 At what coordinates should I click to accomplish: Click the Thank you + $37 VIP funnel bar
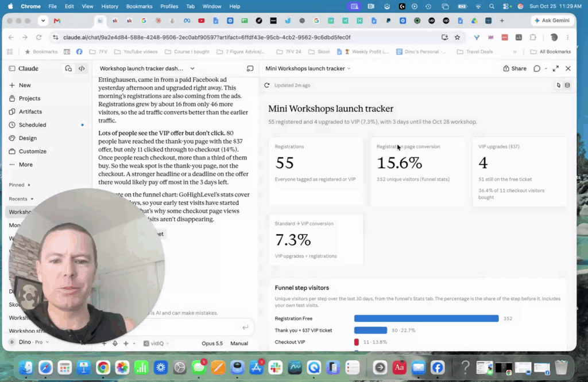point(370,330)
